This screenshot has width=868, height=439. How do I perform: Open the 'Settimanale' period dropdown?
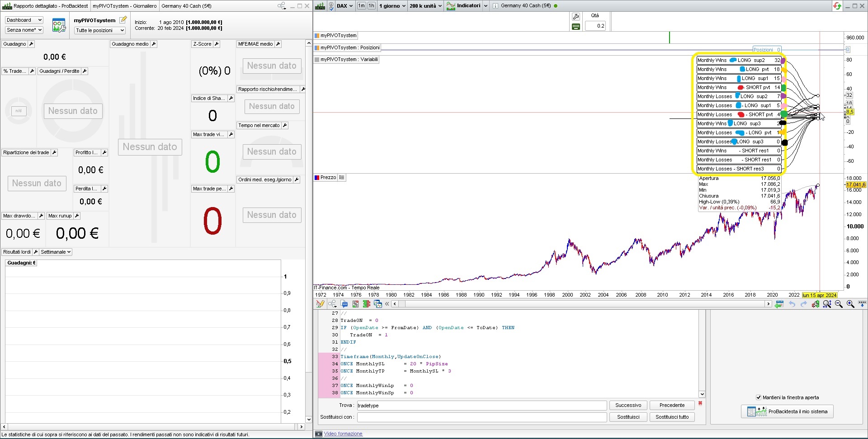click(56, 252)
